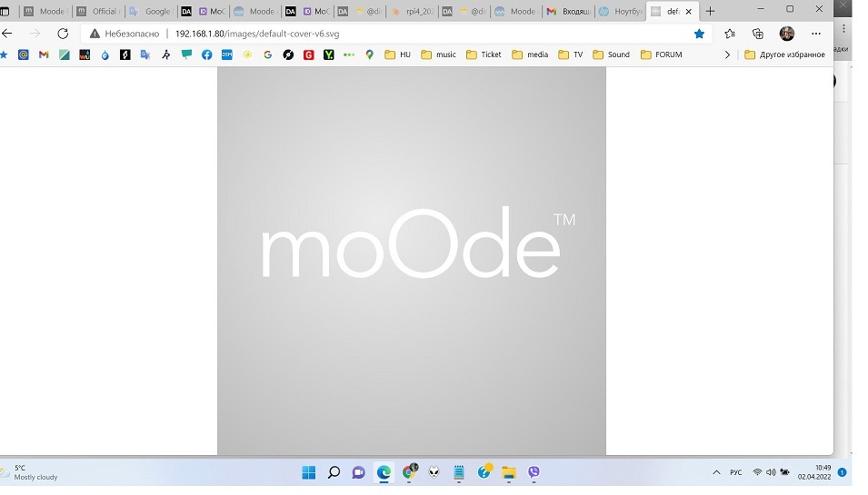Open Microsoft Edge on the taskbar
The height and width of the screenshot is (495, 868).
coord(384,472)
